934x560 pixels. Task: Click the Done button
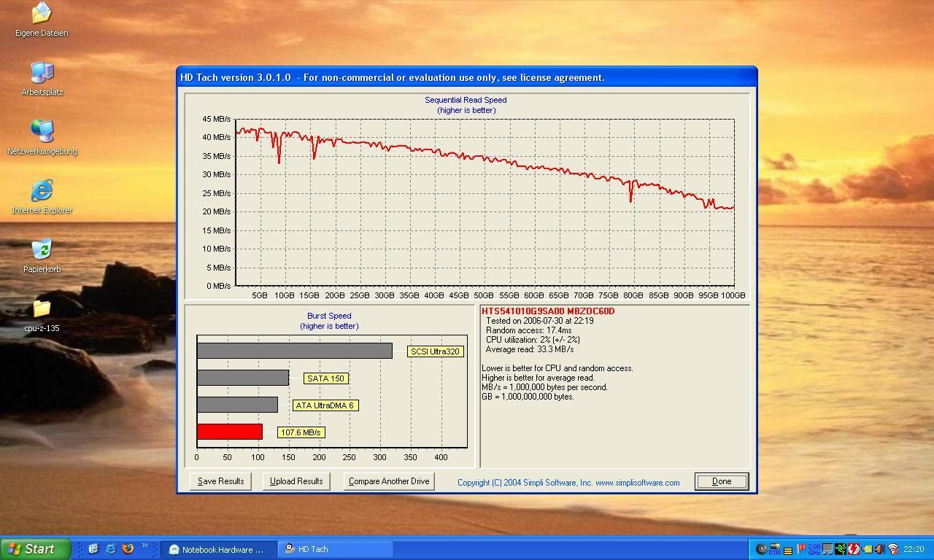[x=722, y=481]
